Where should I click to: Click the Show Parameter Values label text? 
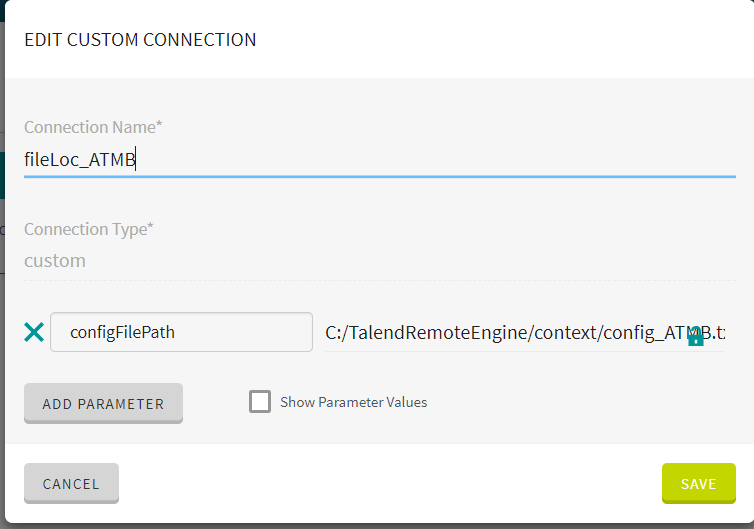(x=353, y=402)
